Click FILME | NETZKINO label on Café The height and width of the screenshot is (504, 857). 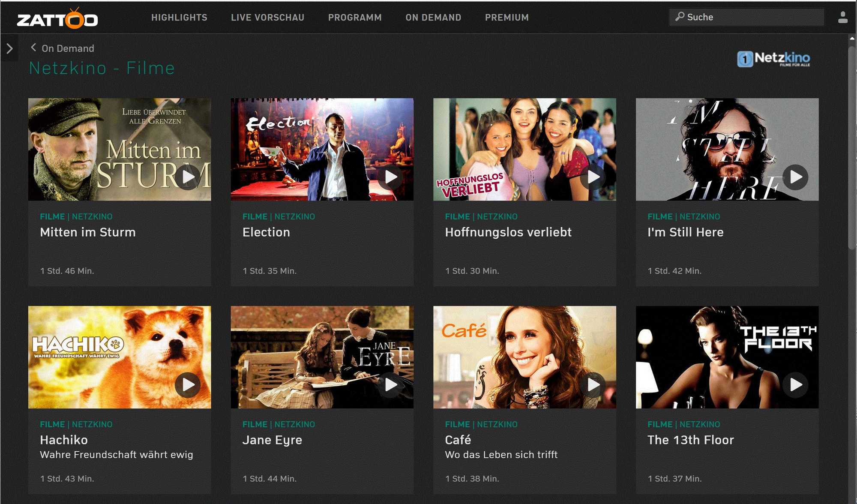click(481, 424)
